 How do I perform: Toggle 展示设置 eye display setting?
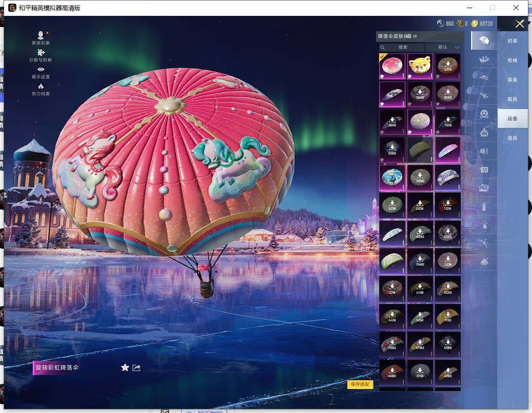(40, 70)
